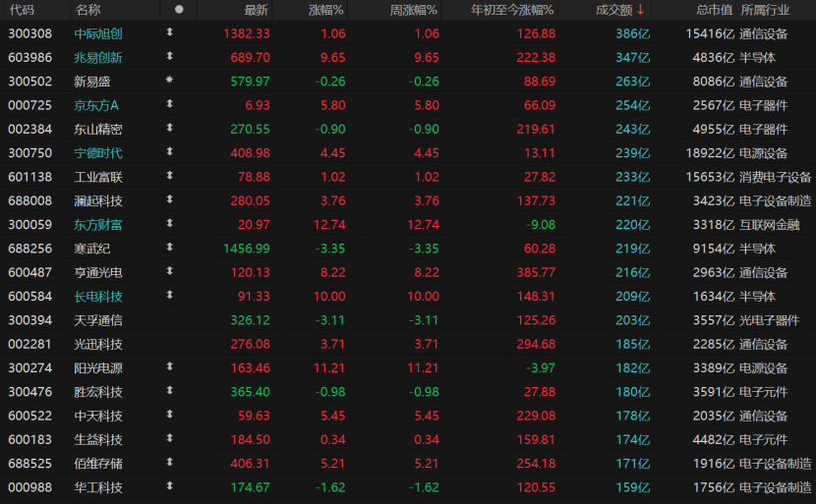Image resolution: width=816 pixels, height=504 pixels.
Task: Click latest price 1382.33
Action: pos(247,33)
